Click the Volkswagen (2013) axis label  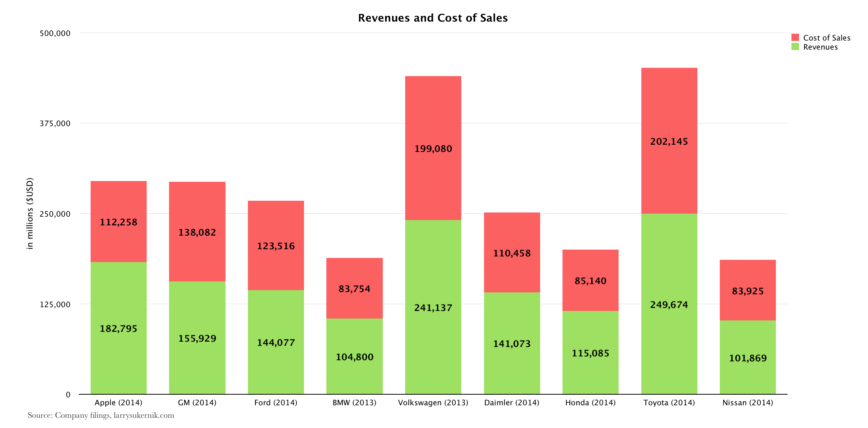[x=433, y=403]
